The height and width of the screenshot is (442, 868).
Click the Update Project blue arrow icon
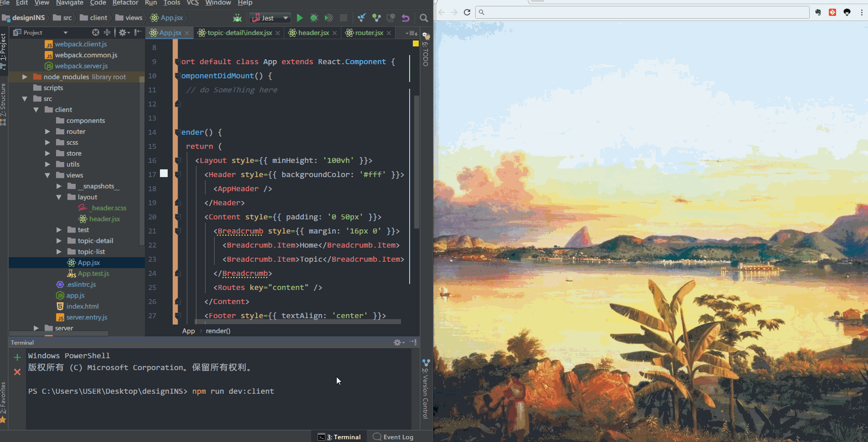click(362, 18)
